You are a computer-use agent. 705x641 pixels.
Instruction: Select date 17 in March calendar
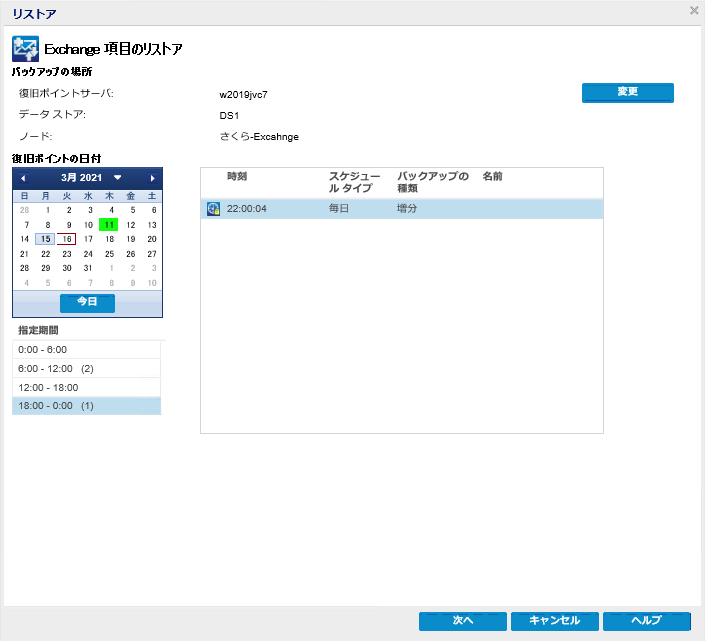tap(88, 239)
